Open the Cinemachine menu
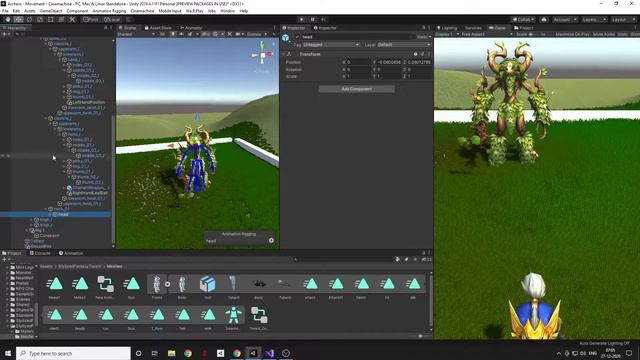 [142, 11]
